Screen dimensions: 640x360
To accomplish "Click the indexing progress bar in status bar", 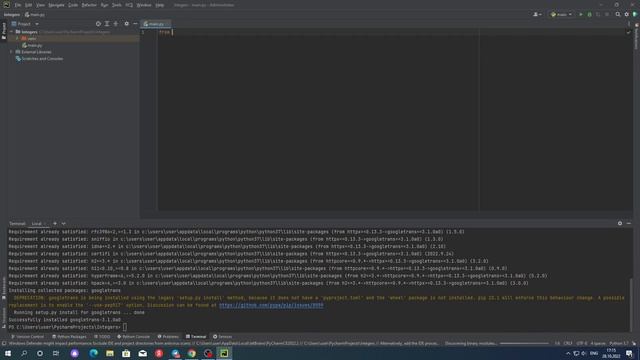I will (x=524, y=344).
